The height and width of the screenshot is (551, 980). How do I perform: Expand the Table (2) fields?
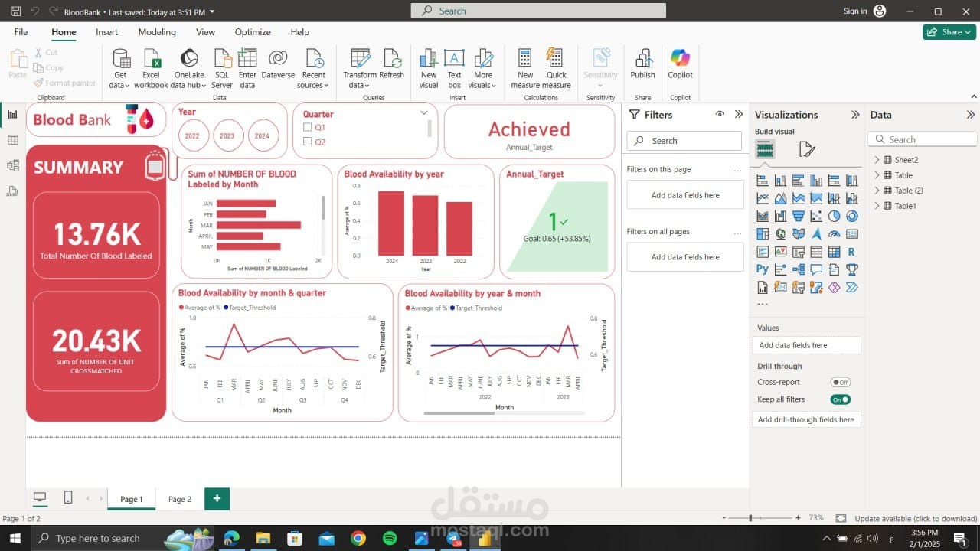[877, 191]
